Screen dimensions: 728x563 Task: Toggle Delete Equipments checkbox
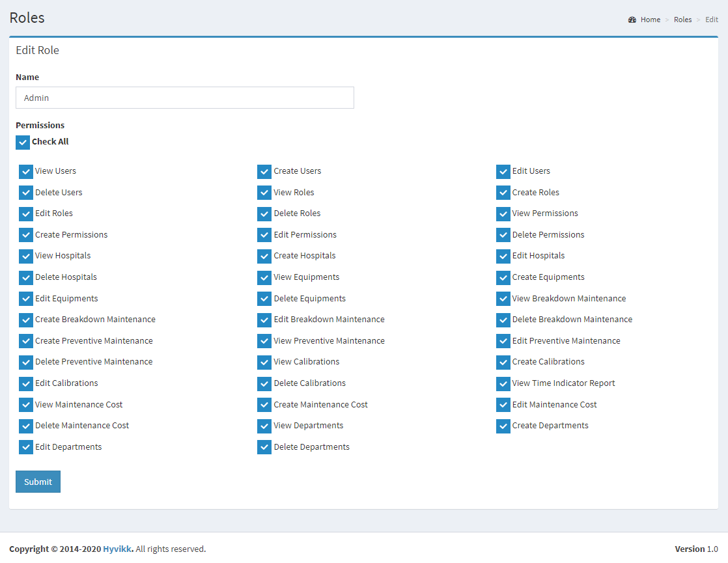[264, 299]
